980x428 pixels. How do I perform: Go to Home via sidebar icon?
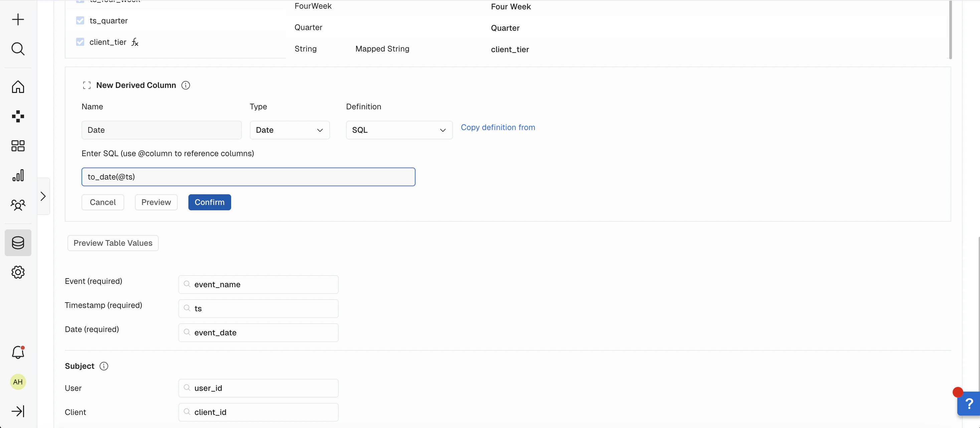[x=18, y=87]
